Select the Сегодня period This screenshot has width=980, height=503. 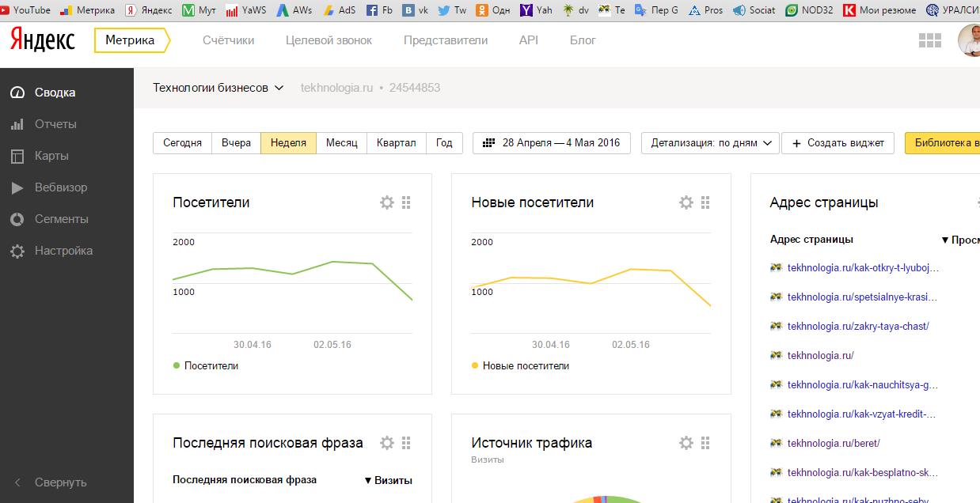click(182, 143)
